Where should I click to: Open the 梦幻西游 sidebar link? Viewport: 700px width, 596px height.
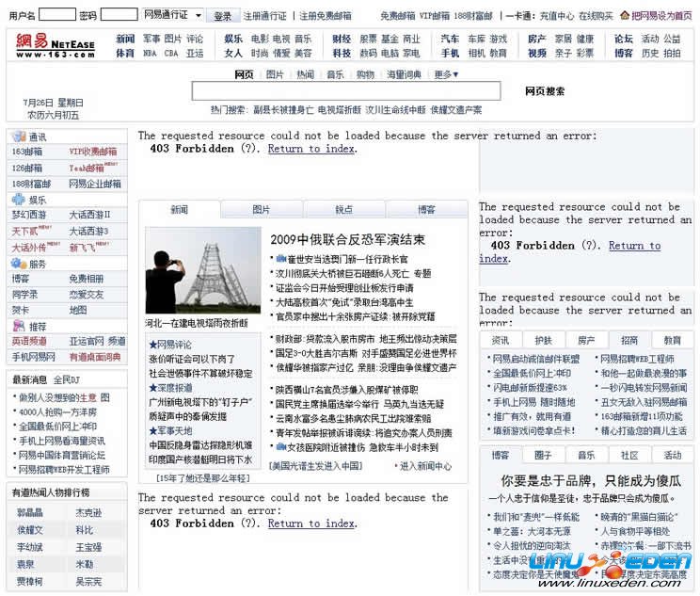29,215
